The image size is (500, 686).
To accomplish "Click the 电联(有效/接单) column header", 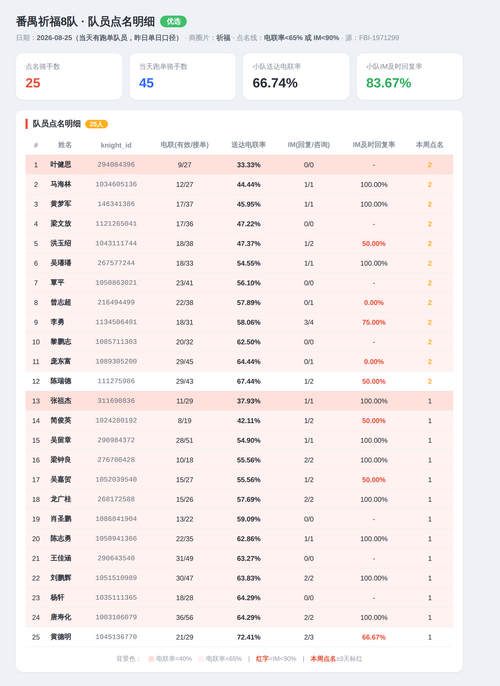I will (x=185, y=145).
